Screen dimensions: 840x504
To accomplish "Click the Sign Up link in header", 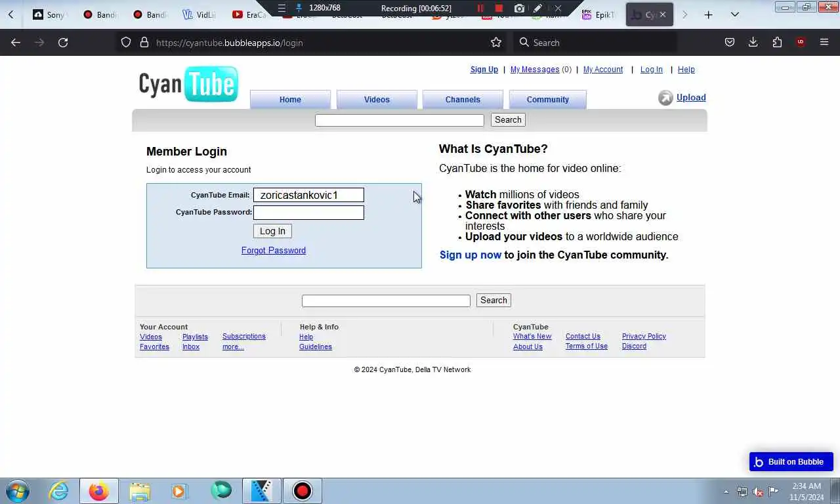I will [x=484, y=70].
